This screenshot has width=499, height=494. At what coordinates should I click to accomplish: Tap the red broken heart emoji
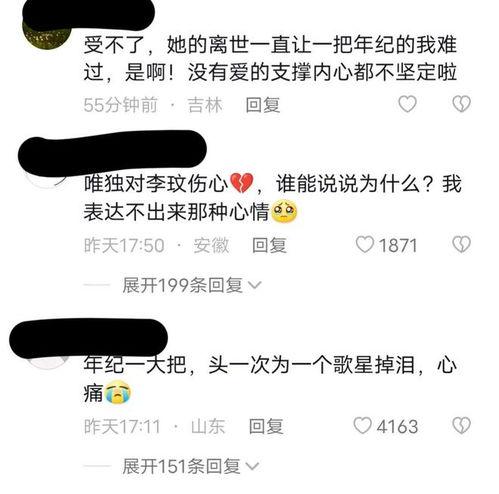[242, 183]
